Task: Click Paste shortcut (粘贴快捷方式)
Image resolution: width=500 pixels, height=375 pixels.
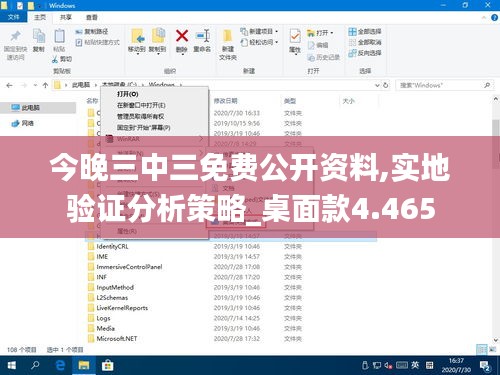Action: pos(98,42)
